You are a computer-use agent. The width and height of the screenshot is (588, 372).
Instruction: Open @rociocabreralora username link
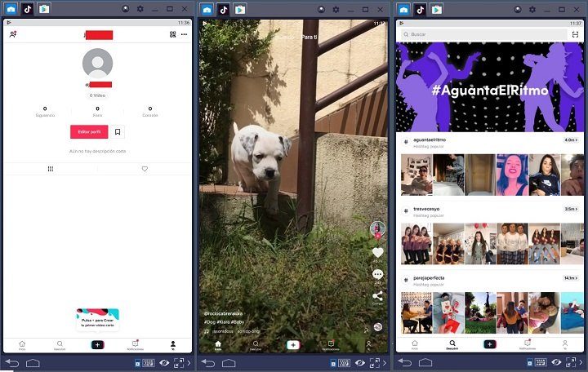click(223, 313)
